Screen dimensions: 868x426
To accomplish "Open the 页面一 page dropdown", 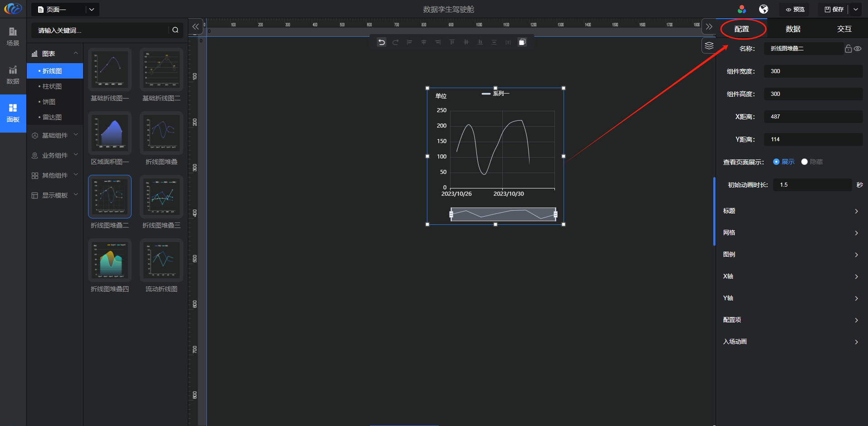I will pos(65,9).
